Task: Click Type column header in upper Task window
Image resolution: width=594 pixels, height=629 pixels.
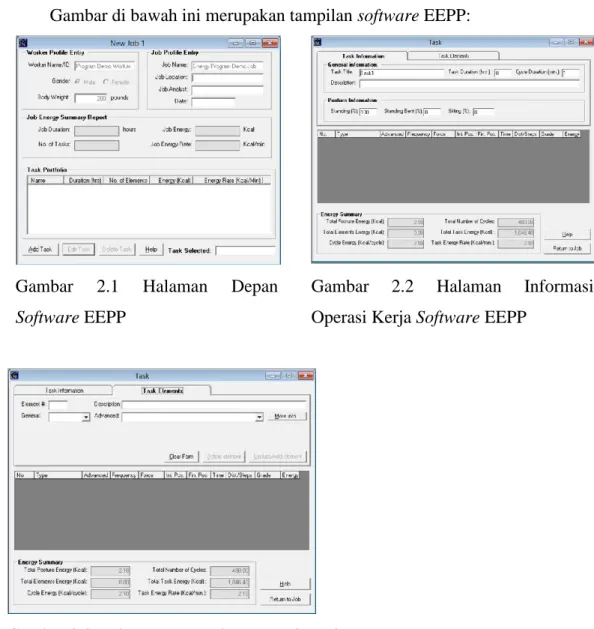Action: (358, 134)
